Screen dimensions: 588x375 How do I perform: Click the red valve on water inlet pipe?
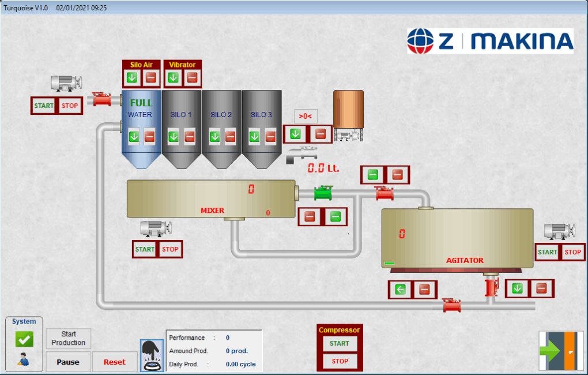[x=102, y=99]
